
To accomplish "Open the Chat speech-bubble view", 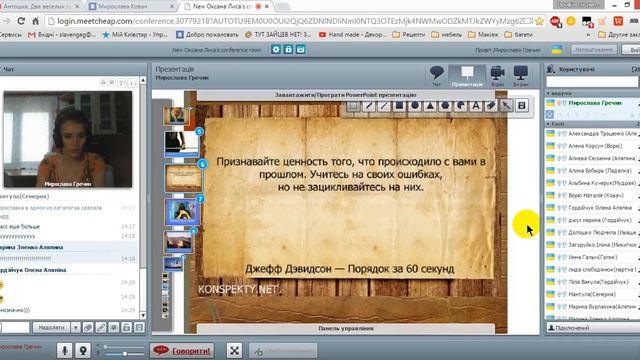I will click(436, 76).
